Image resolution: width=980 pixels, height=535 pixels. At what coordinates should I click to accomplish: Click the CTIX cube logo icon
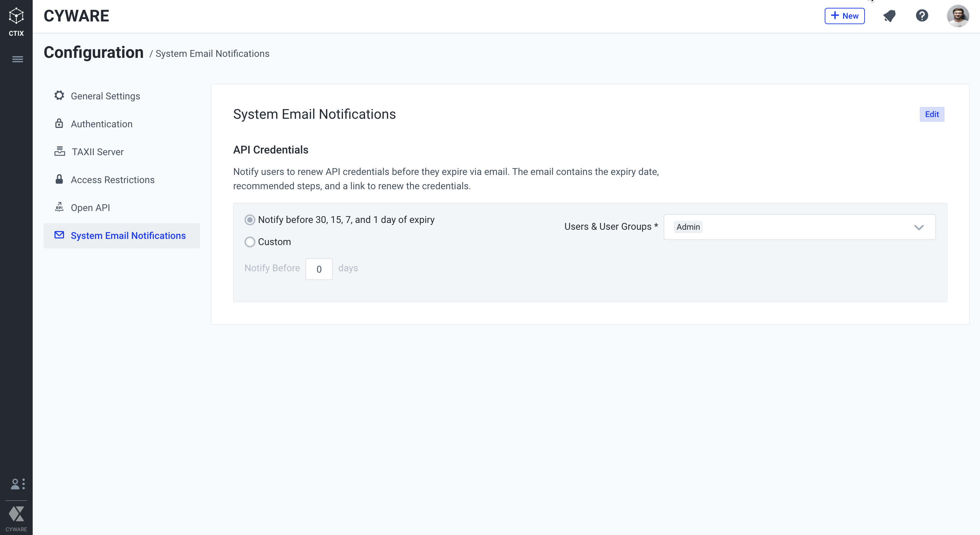pos(16,16)
